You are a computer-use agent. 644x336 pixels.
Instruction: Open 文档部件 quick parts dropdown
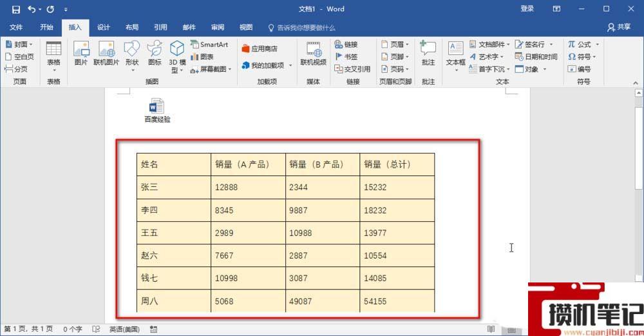(489, 44)
